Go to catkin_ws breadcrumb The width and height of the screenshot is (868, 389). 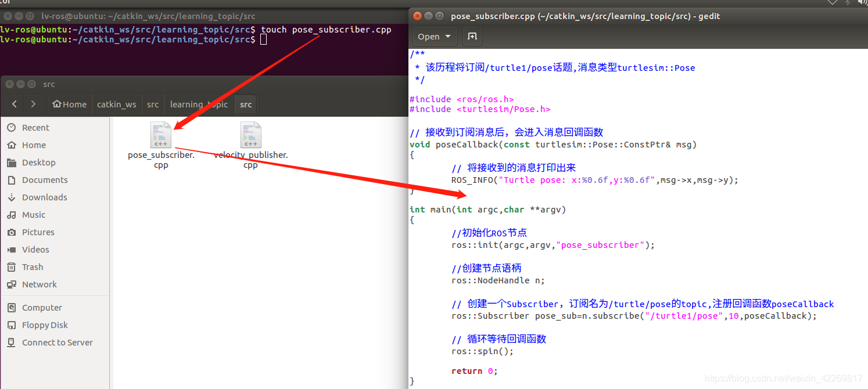(116, 105)
